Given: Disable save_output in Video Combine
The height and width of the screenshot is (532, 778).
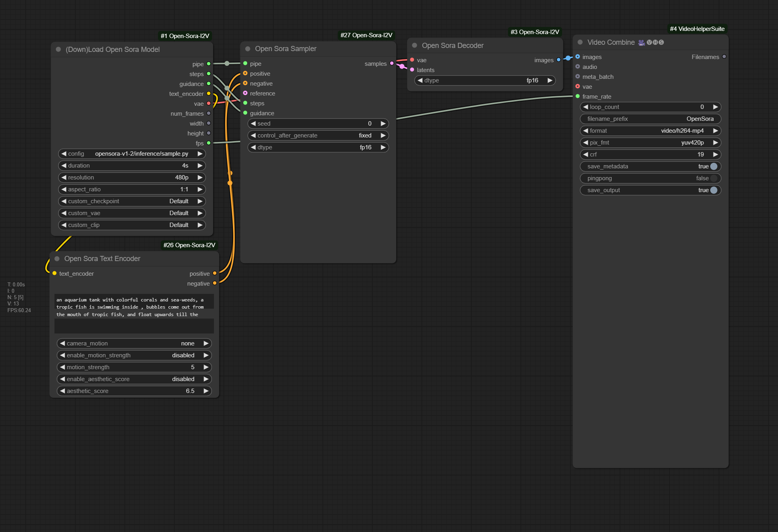Looking at the screenshot, I should click(x=714, y=190).
